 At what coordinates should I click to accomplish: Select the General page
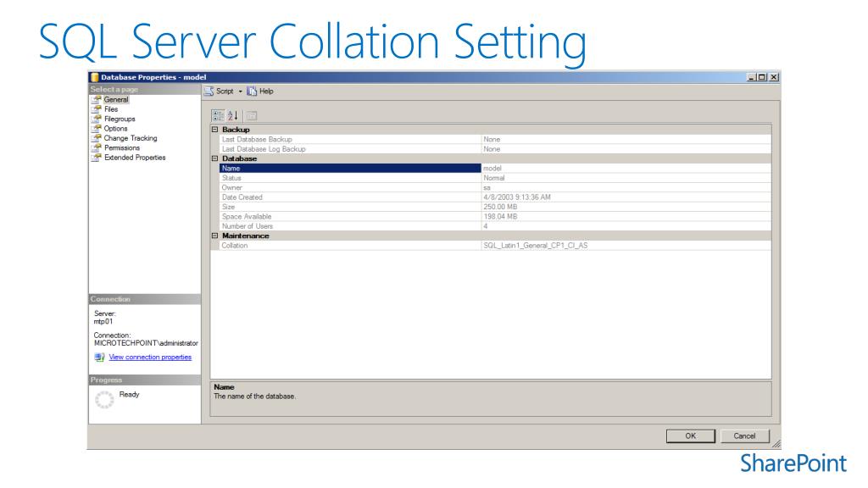click(115, 100)
